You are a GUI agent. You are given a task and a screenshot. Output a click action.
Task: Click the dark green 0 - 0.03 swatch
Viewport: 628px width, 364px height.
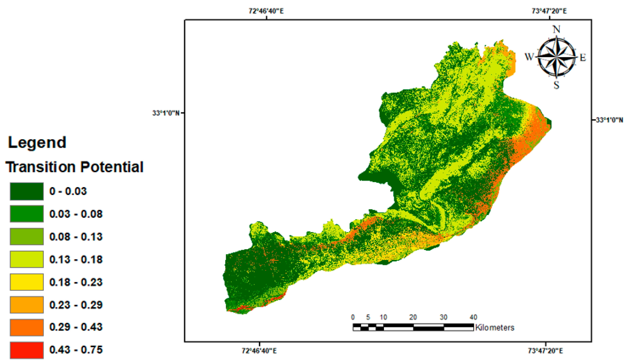[27, 191]
